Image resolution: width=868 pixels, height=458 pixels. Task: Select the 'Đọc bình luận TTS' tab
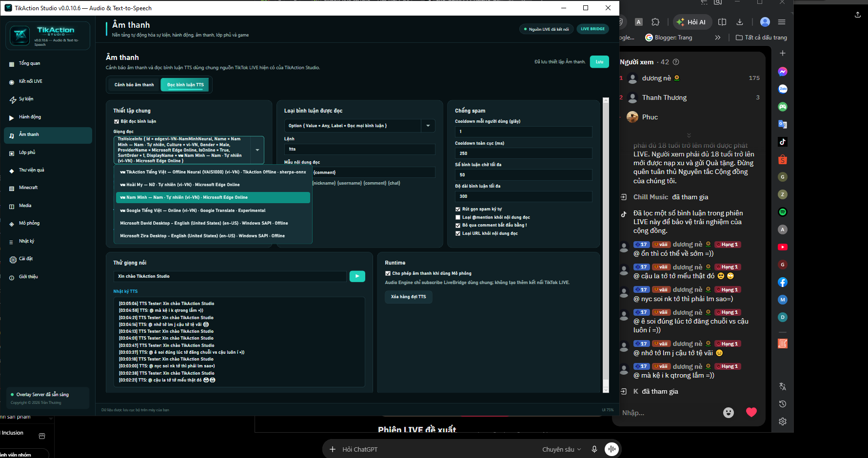coord(185,85)
